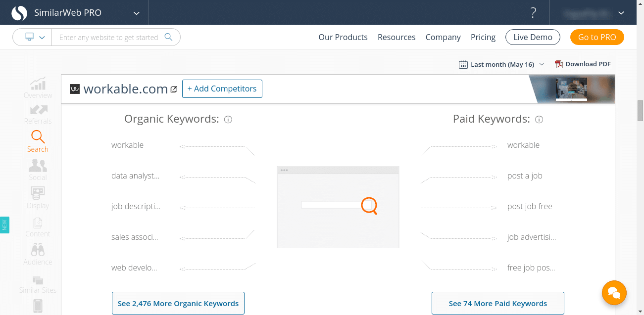
Task: Open the Our Products menu
Action: point(343,37)
